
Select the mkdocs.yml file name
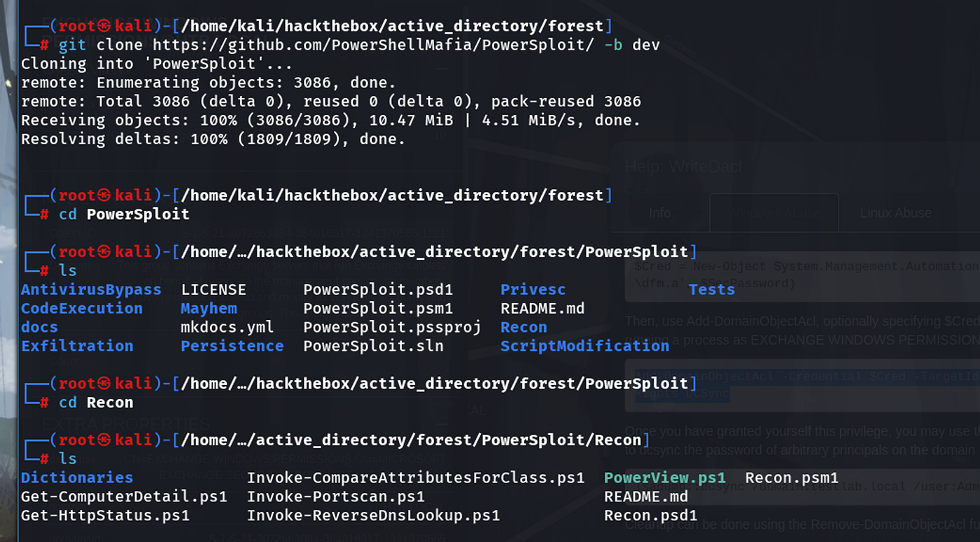[227, 327]
